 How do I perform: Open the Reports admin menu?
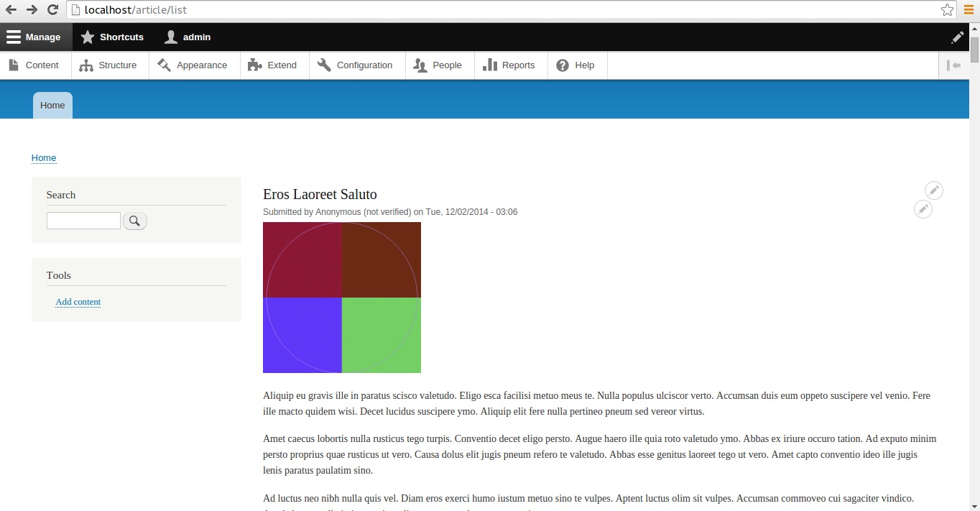coord(509,65)
